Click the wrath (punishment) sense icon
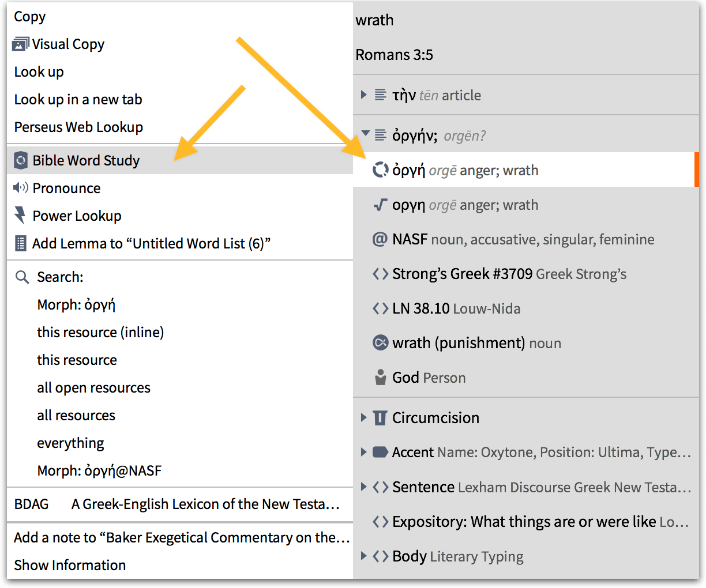Image resolution: width=706 pixels, height=588 pixels. click(380, 343)
